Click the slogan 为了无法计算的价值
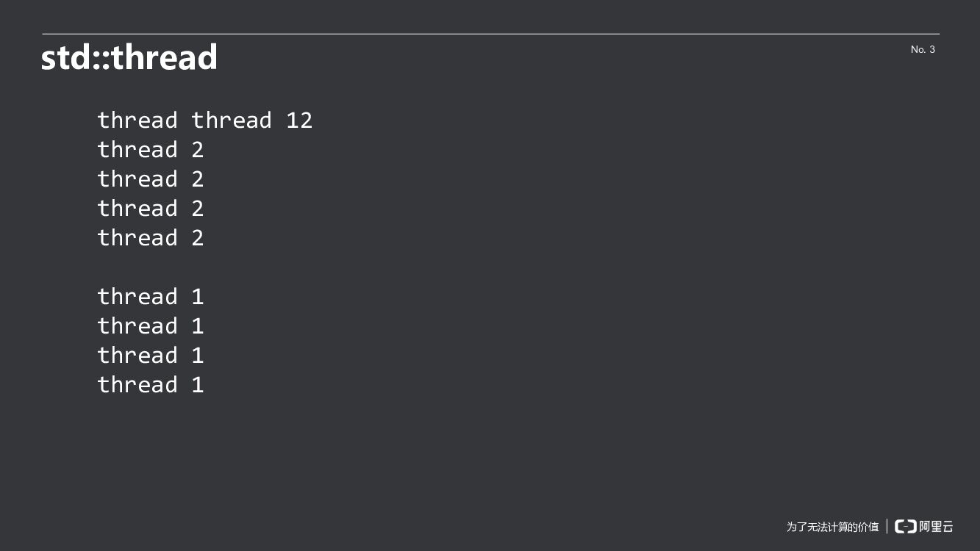 click(x=832, y=527)
